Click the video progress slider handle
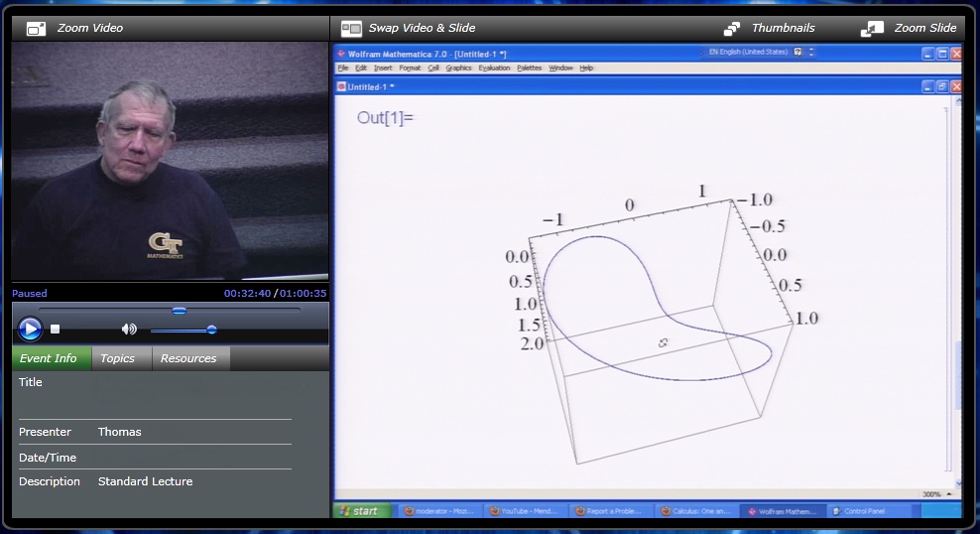980x534 pixels. [180, 311]
